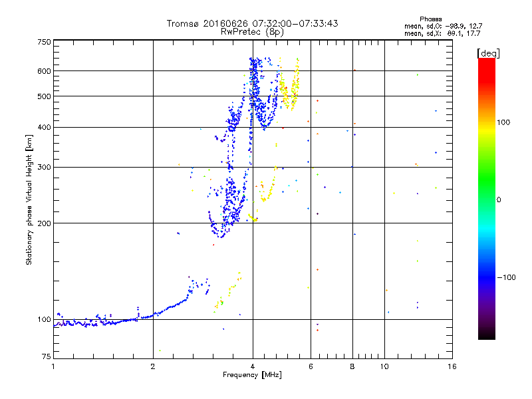Select the 'RwPretec (8p)' subtitle text
The image size is (532, 399).
pos(252,32)
